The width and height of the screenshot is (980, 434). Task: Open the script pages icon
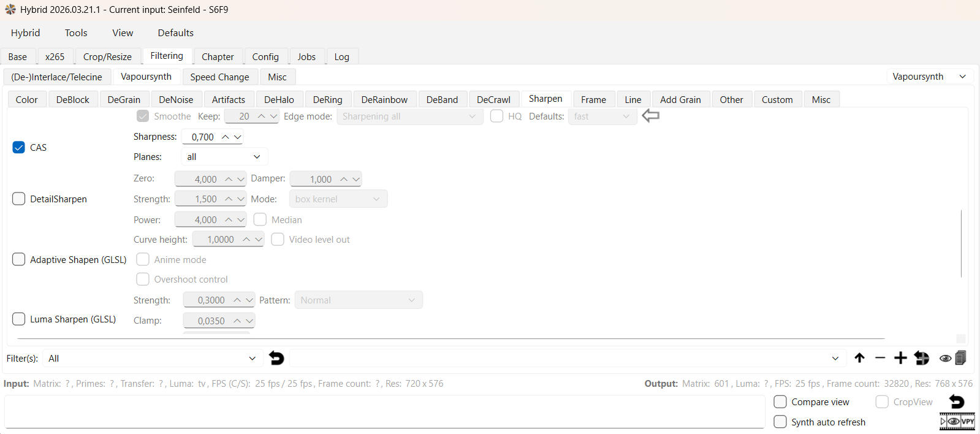click(x=961, y=357)
